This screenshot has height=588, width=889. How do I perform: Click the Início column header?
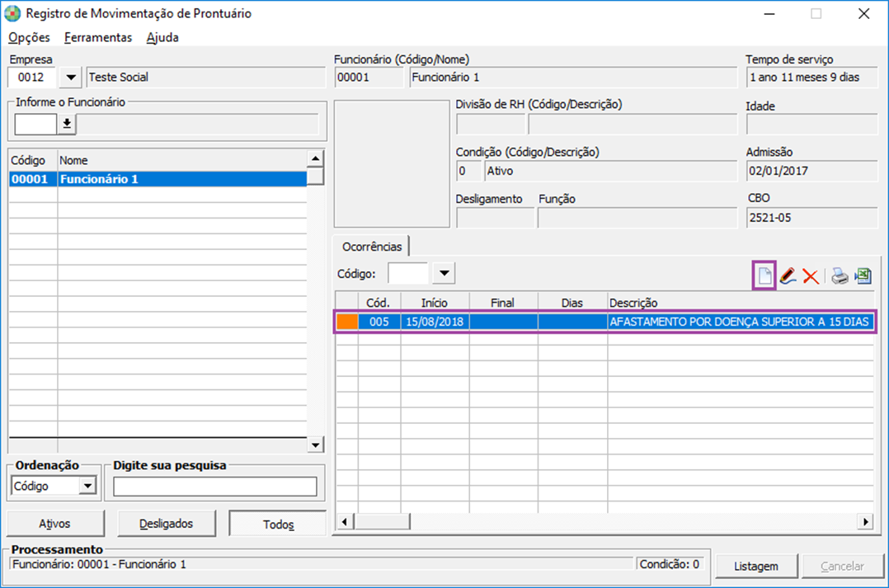(x=435, y=303)
